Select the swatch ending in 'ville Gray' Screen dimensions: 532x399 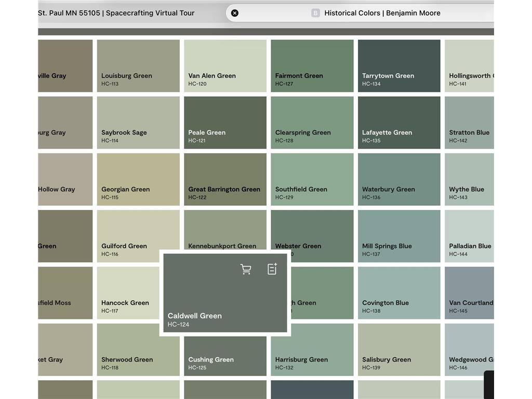[x=65, y=66]
